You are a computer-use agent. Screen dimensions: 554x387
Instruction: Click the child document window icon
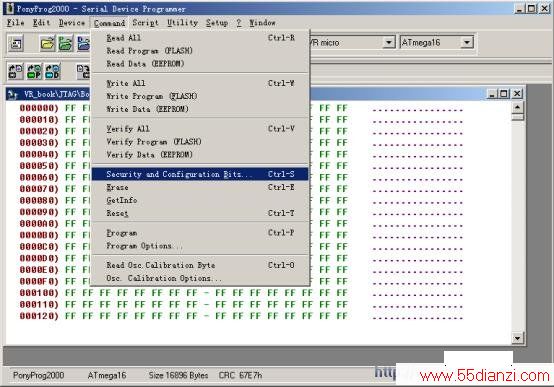point(13,94)
